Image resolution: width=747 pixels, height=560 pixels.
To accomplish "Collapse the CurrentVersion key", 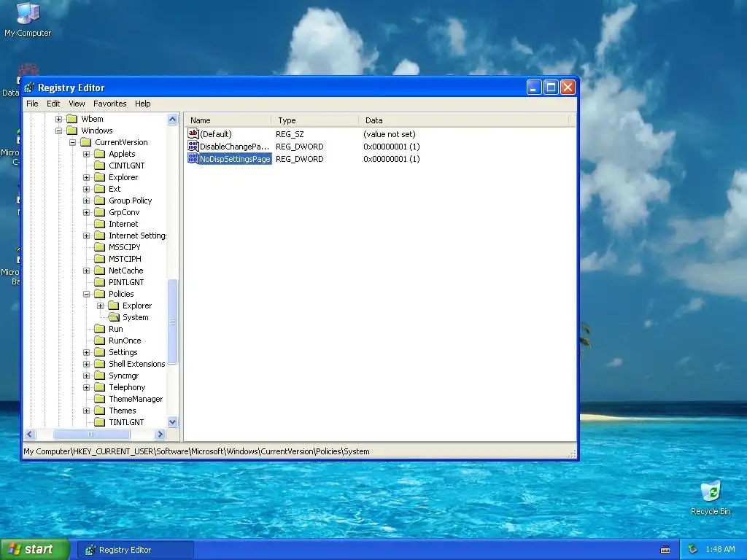I will pyautogui.click(x=72, y=142).
